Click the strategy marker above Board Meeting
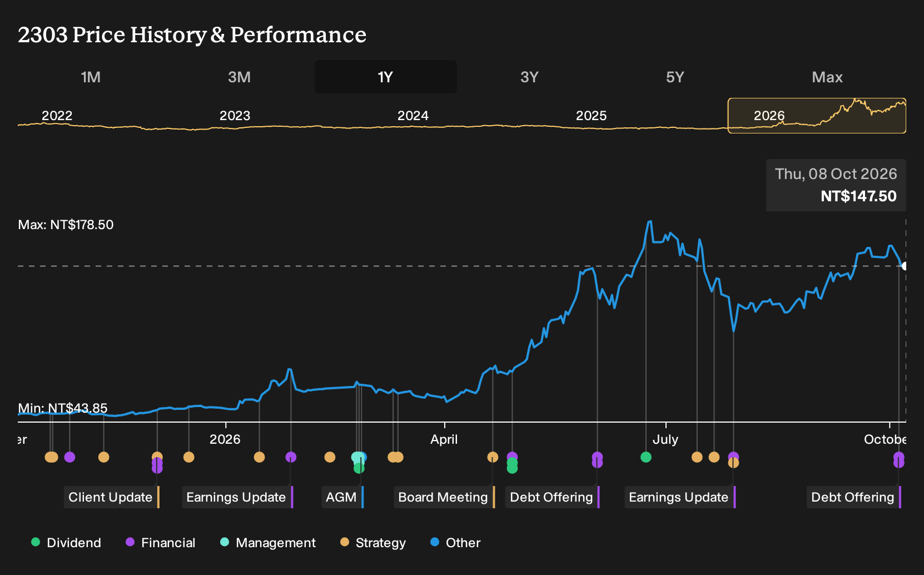 (493, 457)
